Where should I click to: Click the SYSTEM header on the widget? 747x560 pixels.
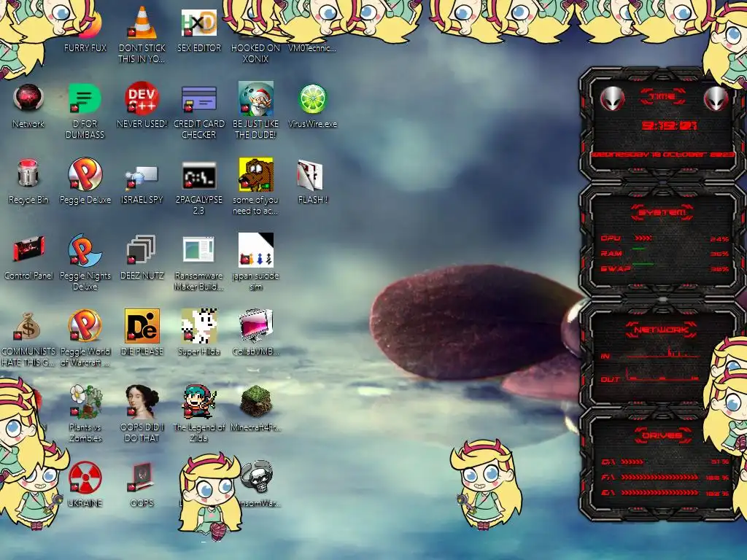point(662,212)
